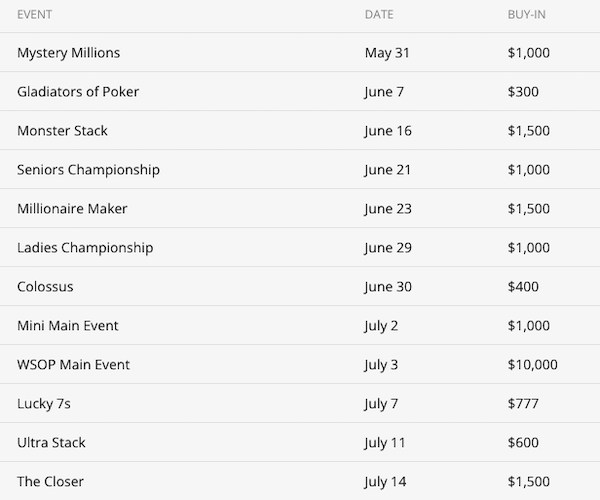
Task: Select the Mini Main Event row
Action: (69, 326)
